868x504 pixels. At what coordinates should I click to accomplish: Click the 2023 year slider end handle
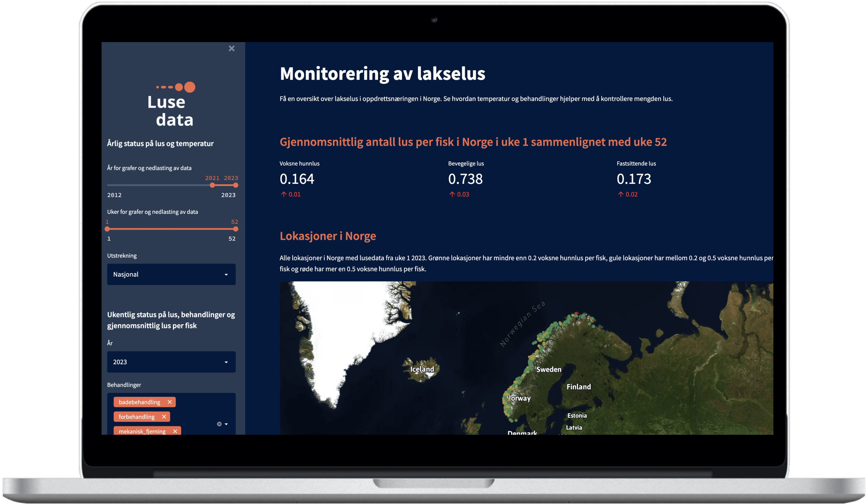(236, 185)
